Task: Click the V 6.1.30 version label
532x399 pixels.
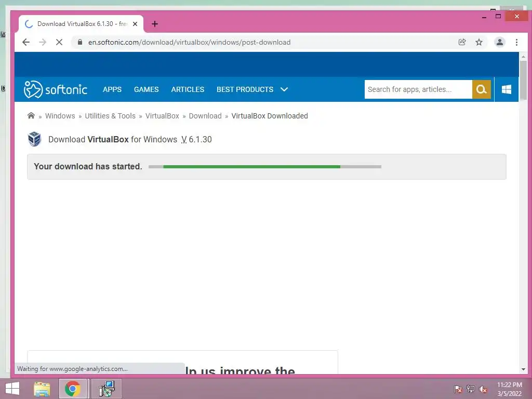Action: click(x=196, y=139)
